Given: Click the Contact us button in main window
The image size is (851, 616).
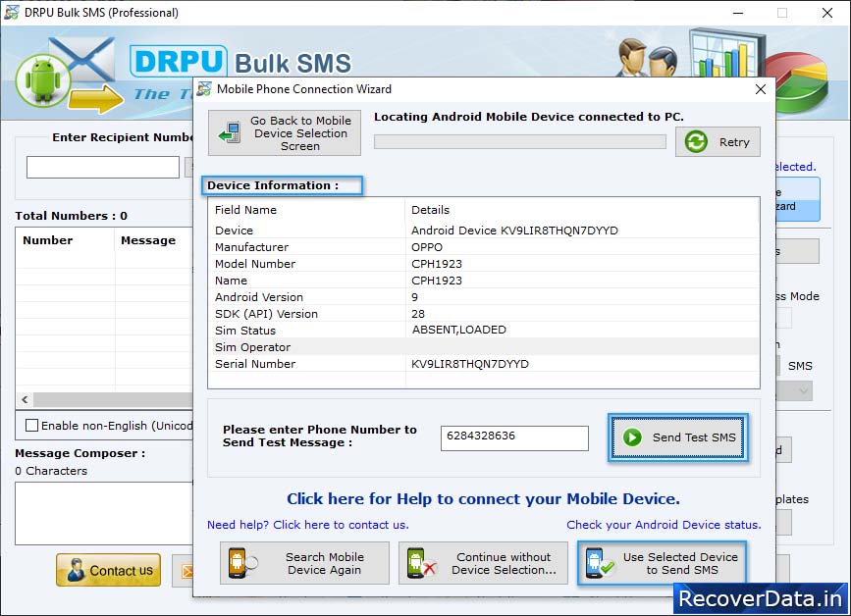Looking at the screenshot, I should click(x=109, y=570).
